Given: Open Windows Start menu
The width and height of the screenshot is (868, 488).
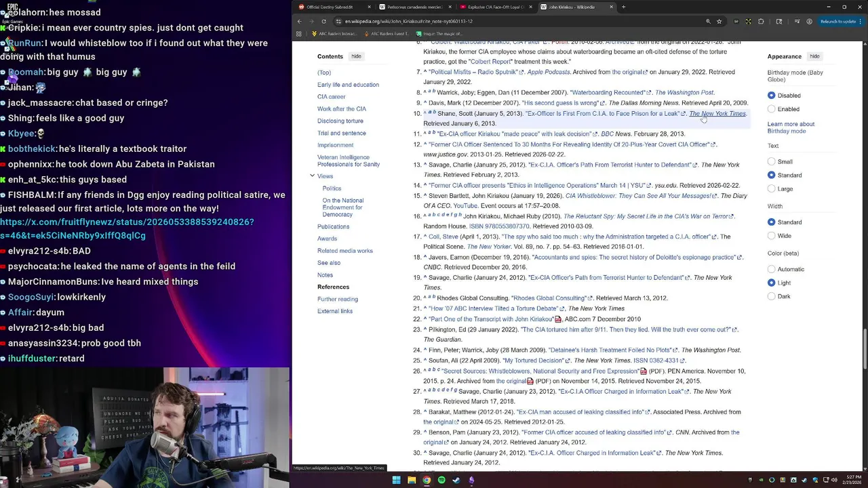Looking at the screenshot, I should [396, 480].
